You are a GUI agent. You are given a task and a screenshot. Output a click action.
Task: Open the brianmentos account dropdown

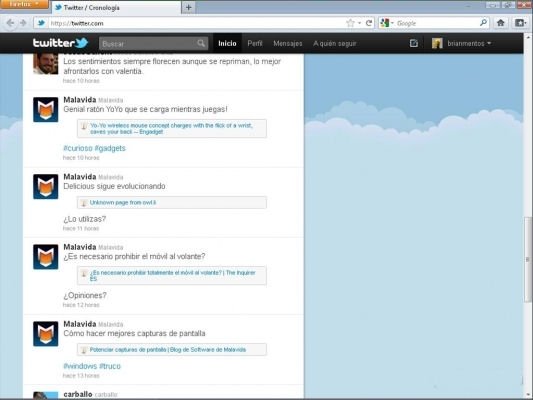(x=469, y=44)
